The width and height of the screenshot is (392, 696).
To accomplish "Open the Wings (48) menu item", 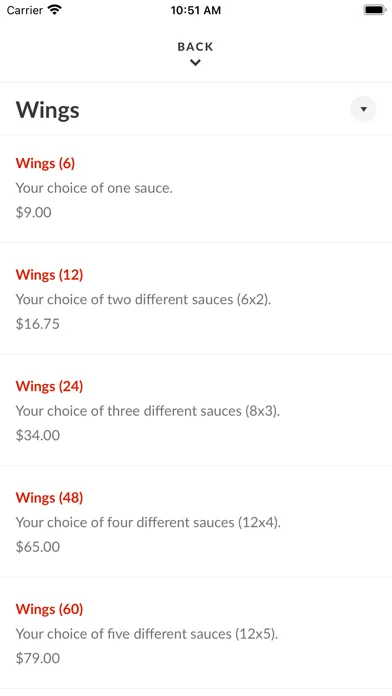I will [x=196, y=522].
